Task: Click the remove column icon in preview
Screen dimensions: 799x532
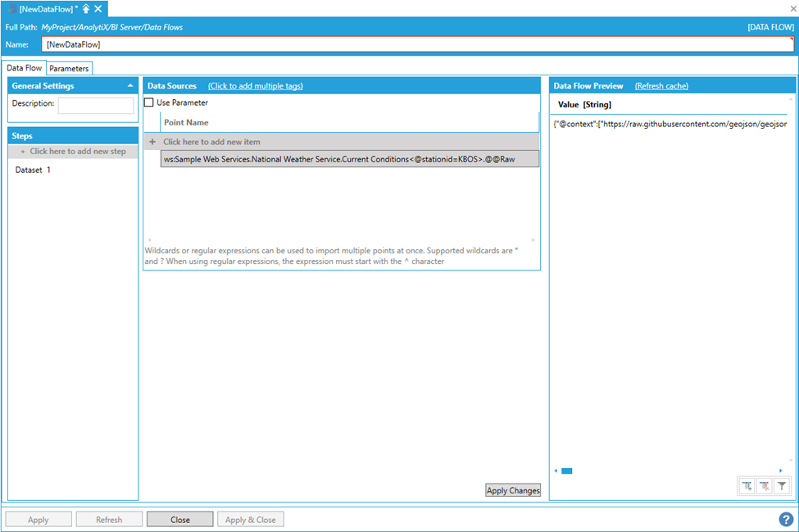Action: coord(764,486)
